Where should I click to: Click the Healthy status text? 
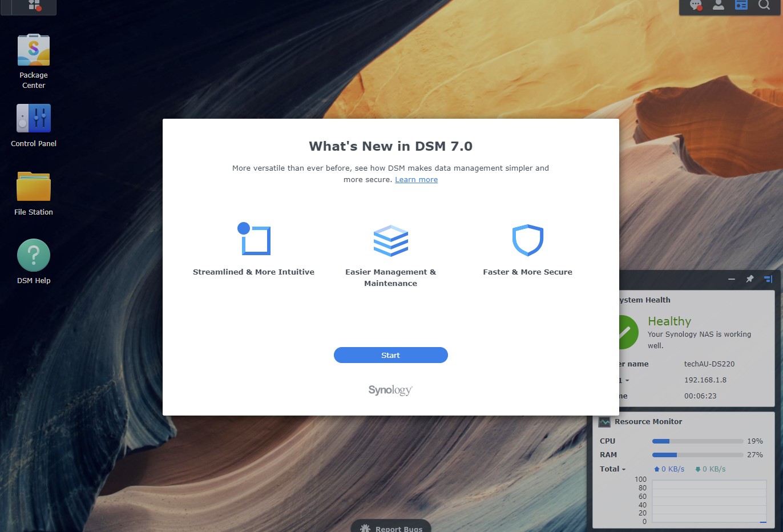[669, 321]
